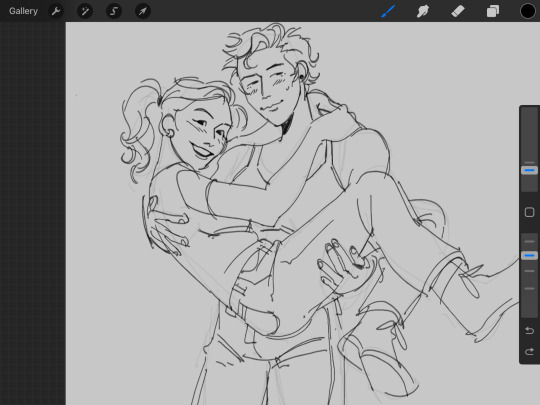
Task: Open the Adjustments magic wand menu
Action: tap(85, 11)
